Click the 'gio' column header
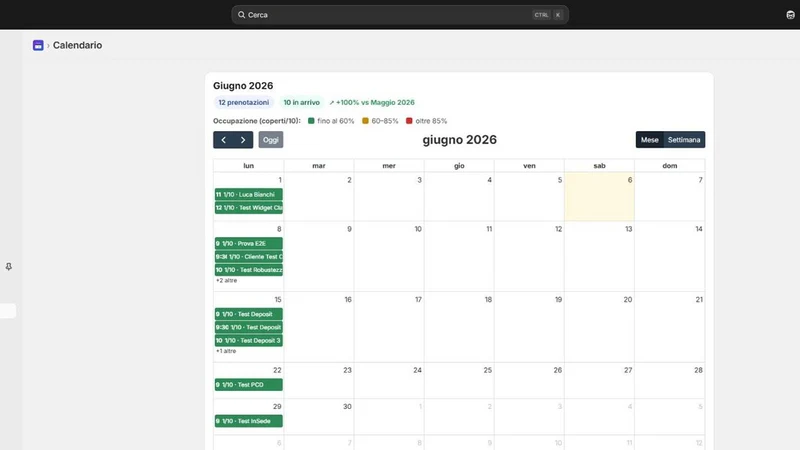This screenshot has height=450, width=800. pyautogui.click(x=459, y=166)
